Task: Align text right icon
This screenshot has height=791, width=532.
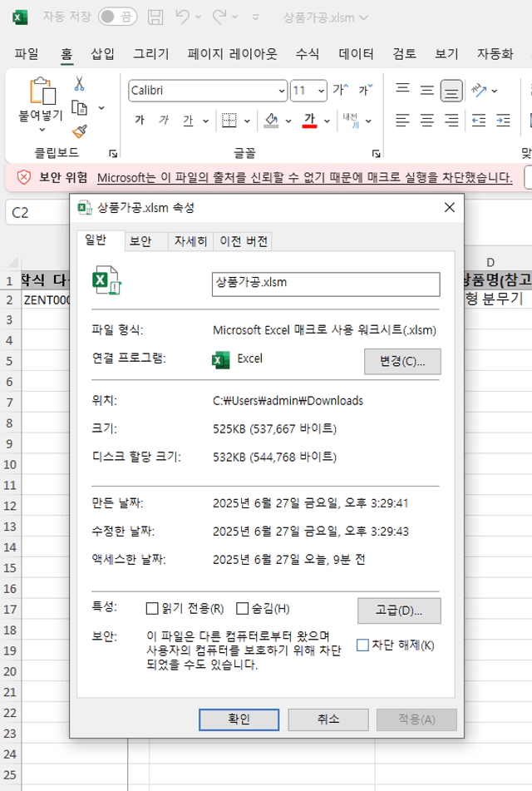Action: (x=451, y=120)
